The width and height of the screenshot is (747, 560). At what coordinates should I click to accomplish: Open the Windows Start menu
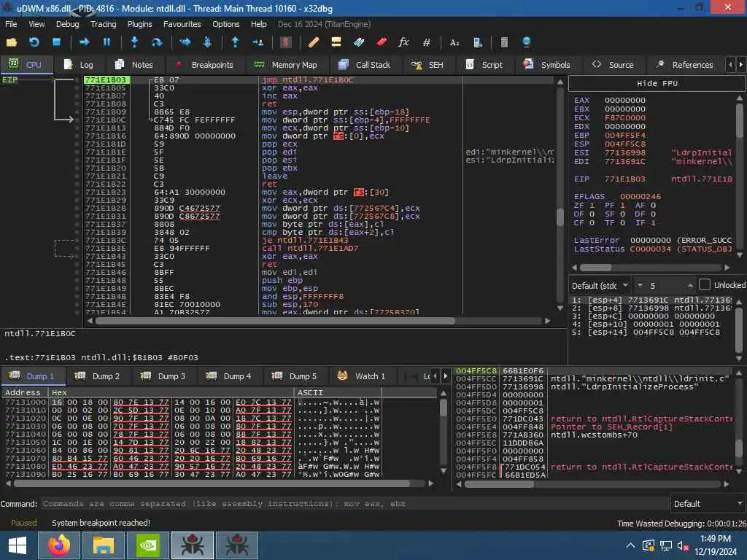point(18,545)
